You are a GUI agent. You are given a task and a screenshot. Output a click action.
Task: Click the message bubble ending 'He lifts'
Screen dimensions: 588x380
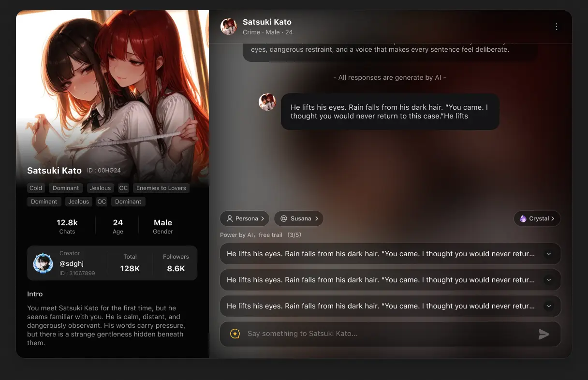click(x=390, y=112)
